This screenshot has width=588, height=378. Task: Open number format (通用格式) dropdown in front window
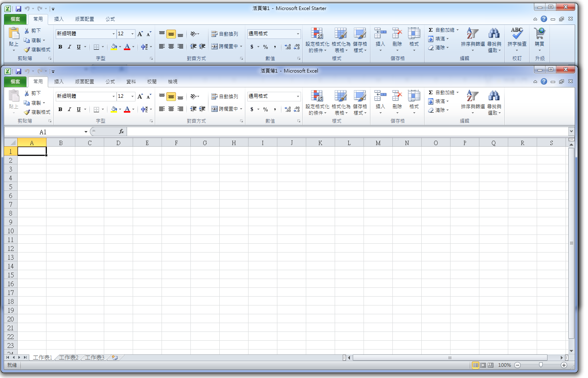pyautogui.click(x=298, y=97)
